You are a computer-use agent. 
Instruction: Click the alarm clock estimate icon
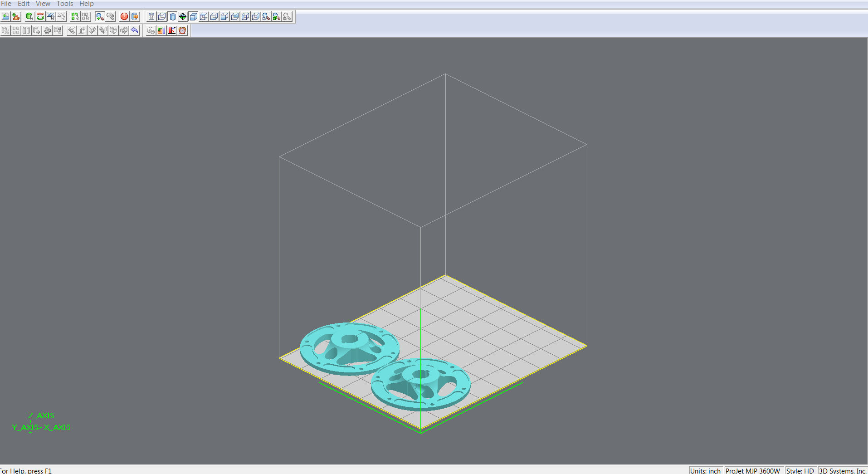pyautogui.click(x=182, y=31)
